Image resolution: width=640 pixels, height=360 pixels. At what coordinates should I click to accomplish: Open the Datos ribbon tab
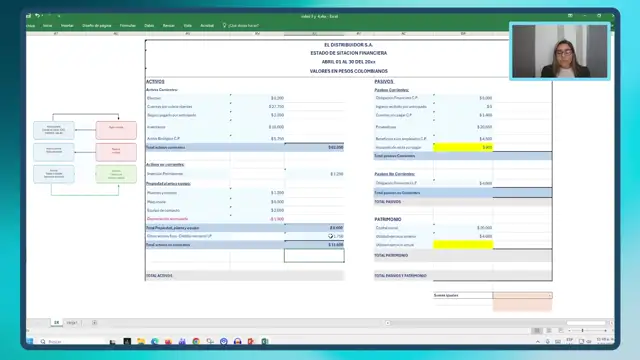pos(149,25)
